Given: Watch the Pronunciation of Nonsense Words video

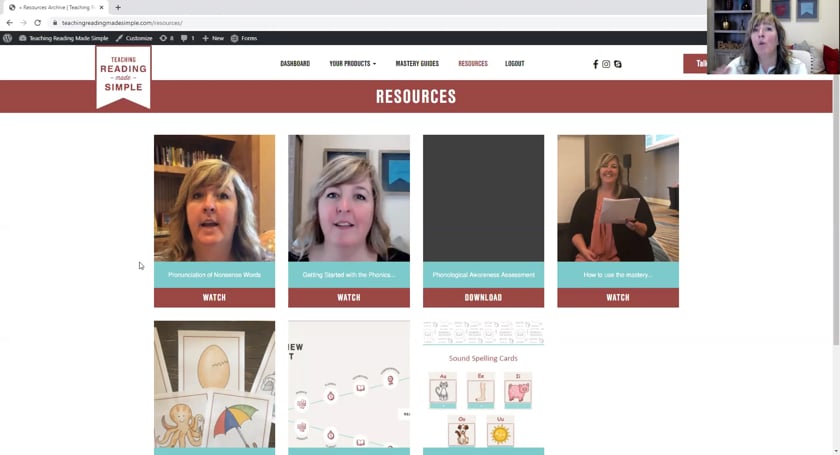Looking at the screenshot, I should point(214,297).
